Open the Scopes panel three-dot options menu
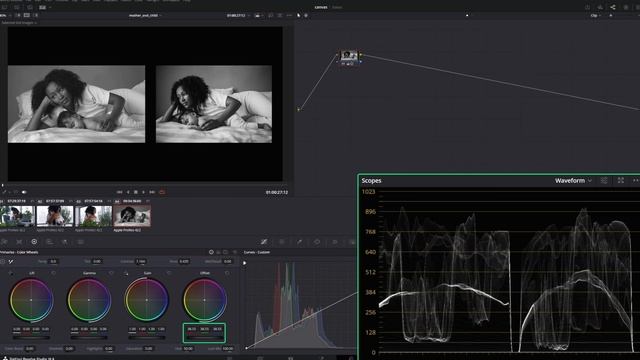This screenshot has width=640, height=360. (x=636, y=180)
